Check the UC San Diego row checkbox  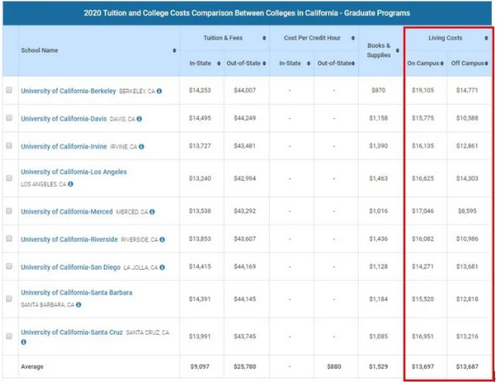tap(9, 266)
